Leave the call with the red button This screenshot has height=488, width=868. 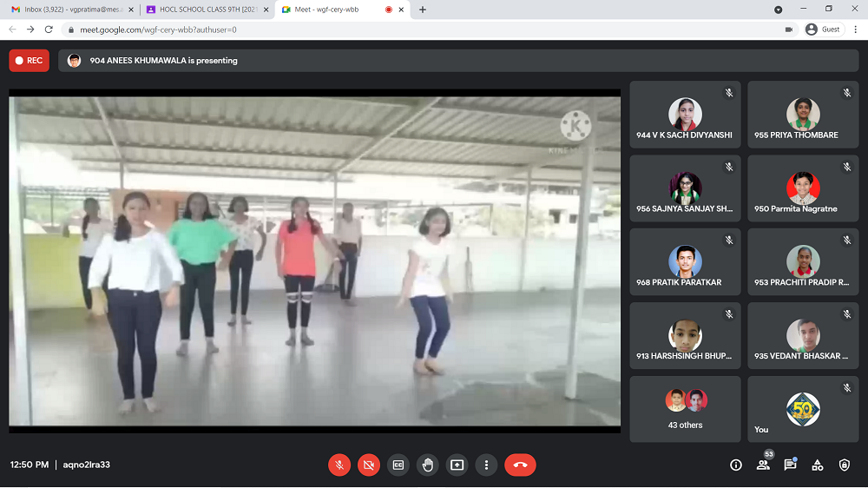[x=520, y=465]
